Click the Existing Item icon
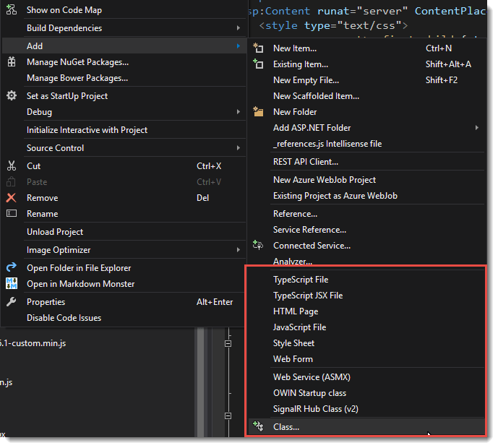This screenshot has height=448, width=498. click(x=258, y=64)
